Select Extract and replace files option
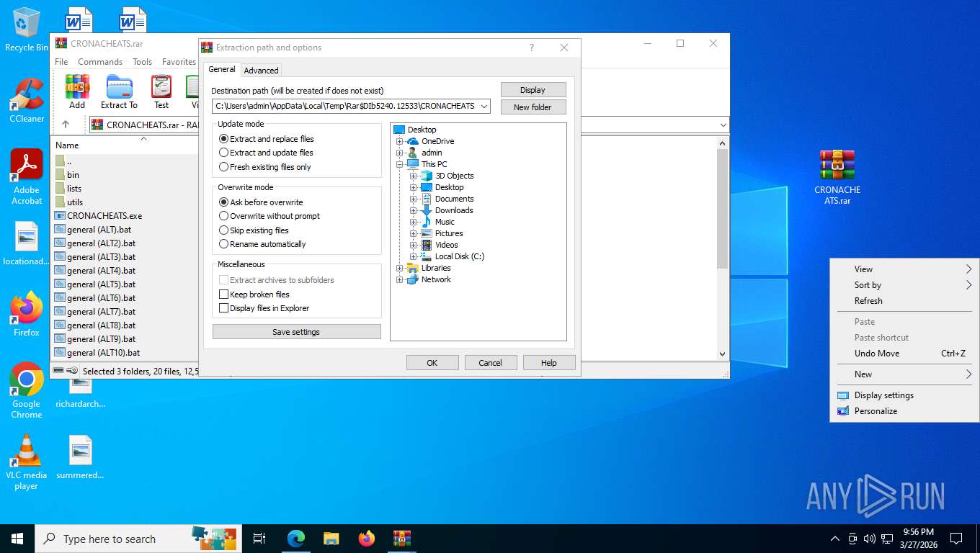 pyautogui.click(x=267, y=139)
